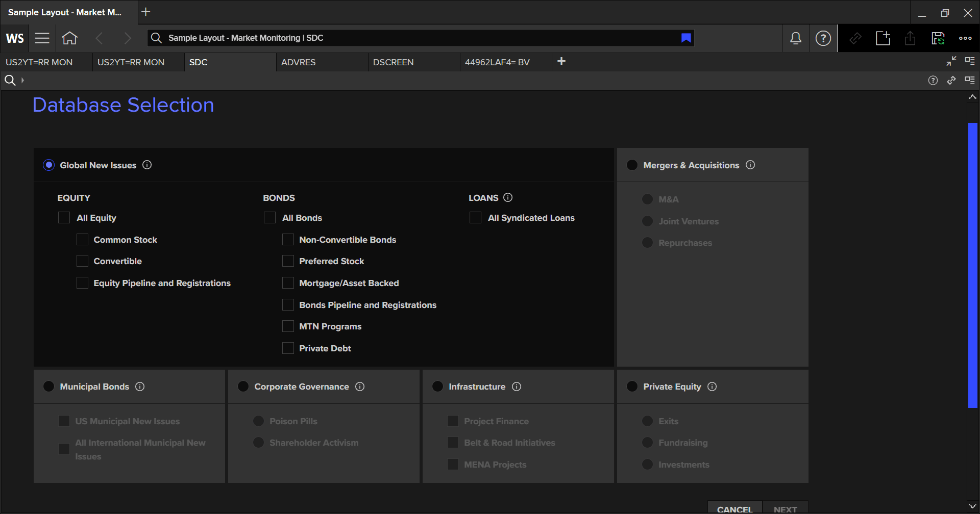
Task: Collapse the panel with diagonal arrows icon
Action: coord(951,61)
